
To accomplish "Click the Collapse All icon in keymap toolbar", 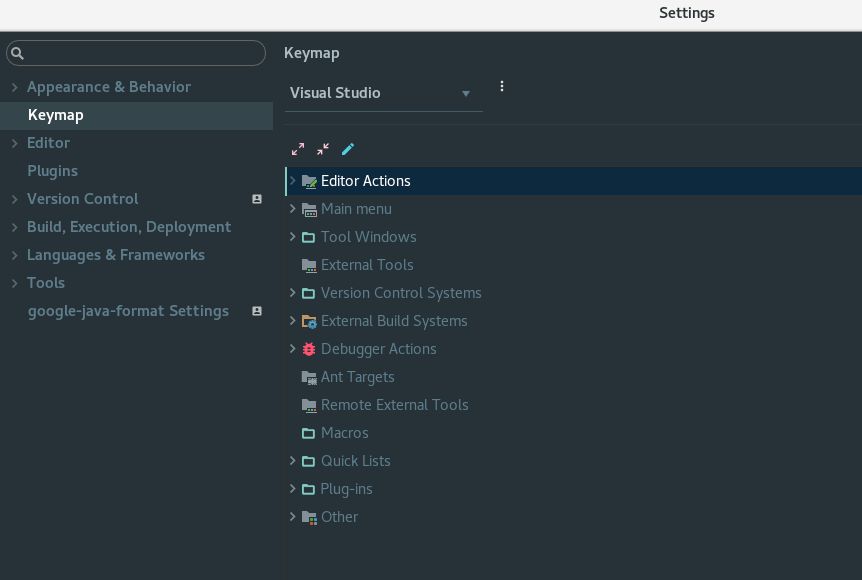I will [x=323, y=149].
